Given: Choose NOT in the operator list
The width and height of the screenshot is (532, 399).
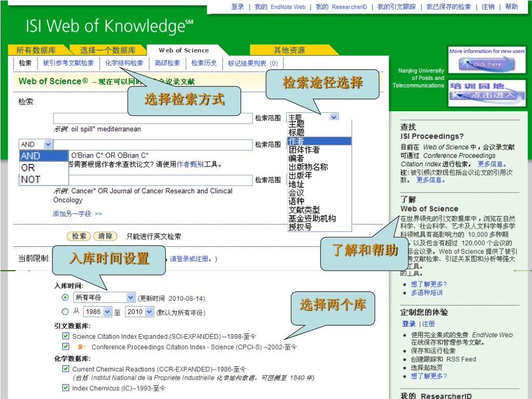Looking at the screenshot, I should [44, 179].
